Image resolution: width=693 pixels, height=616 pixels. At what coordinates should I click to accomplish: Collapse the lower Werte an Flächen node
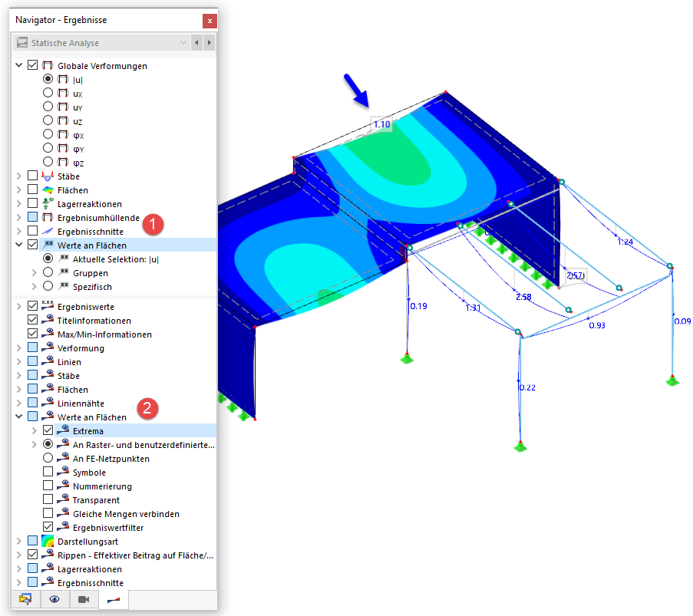click(x=18, y=417)
